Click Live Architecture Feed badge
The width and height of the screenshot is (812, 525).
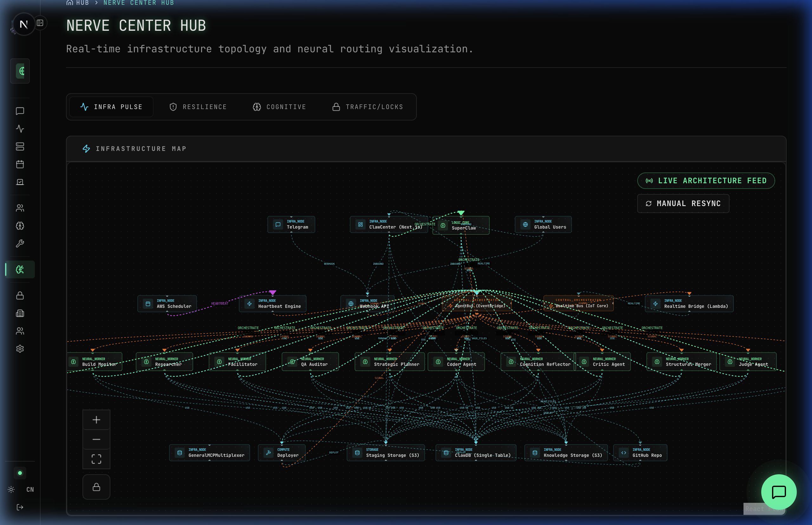706,181
